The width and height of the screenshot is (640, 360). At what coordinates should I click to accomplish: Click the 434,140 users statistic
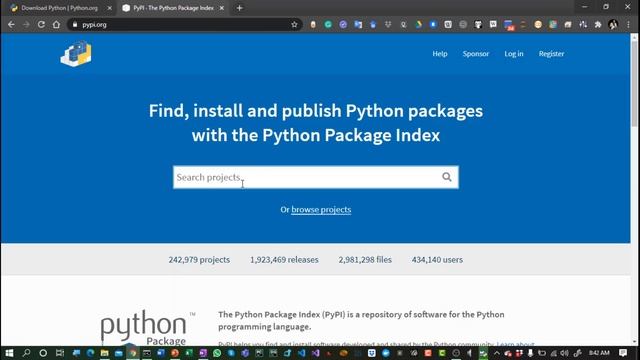tap(437, 260)
